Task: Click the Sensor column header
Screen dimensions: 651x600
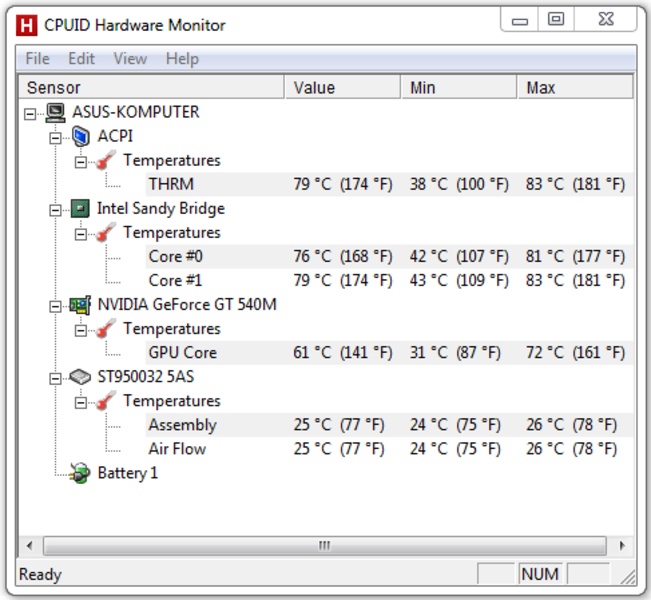Action: (x=152, y=88)
